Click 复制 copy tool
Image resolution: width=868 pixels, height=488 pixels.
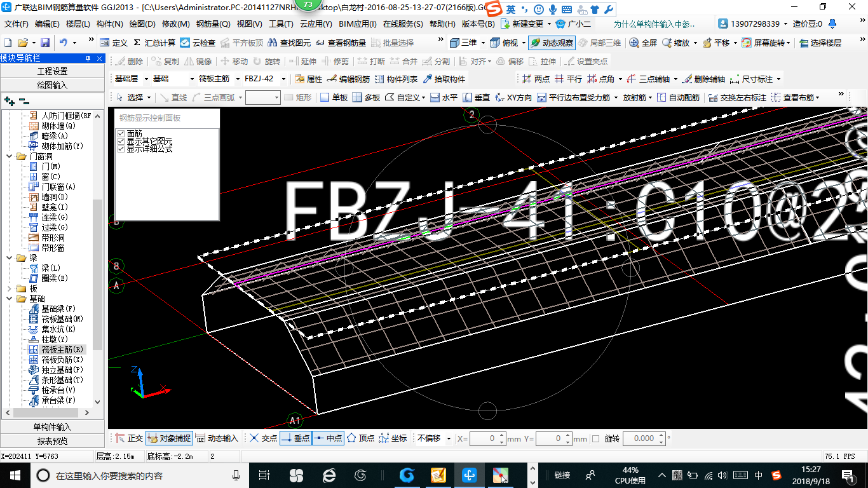pos(165,61)
